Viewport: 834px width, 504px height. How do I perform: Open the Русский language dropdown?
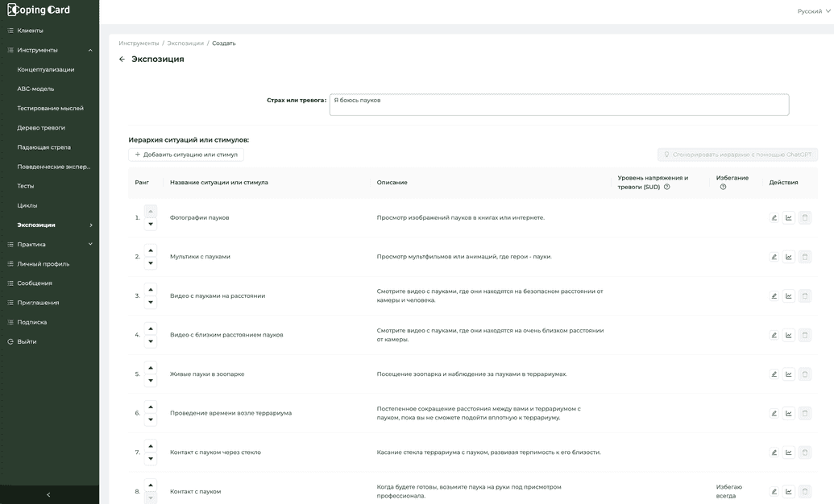click(x=813, y=11)
